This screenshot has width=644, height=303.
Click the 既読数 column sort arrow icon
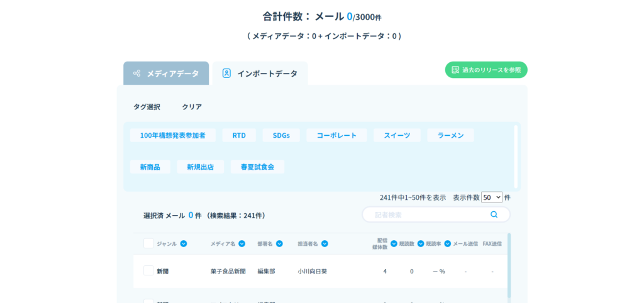tap(421, 244)
